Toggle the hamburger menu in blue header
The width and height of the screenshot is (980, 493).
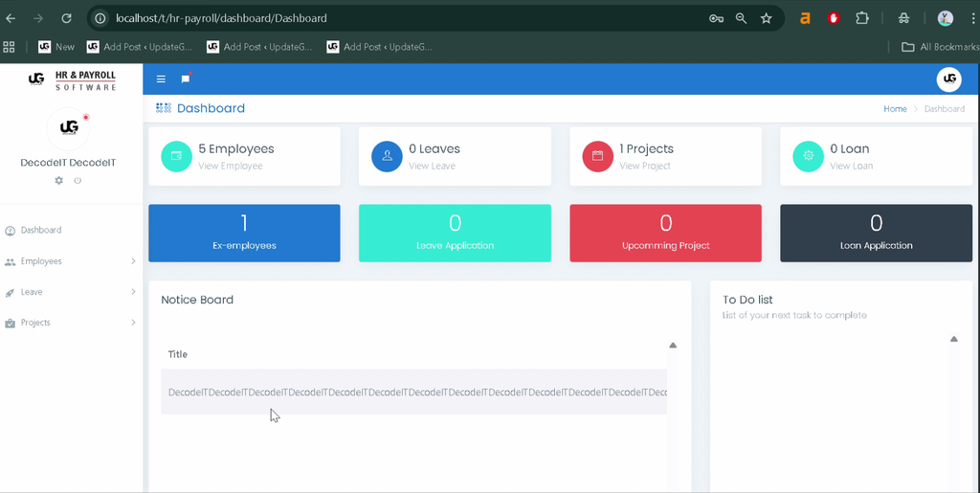pyautogui.click(x=161, y=78)
